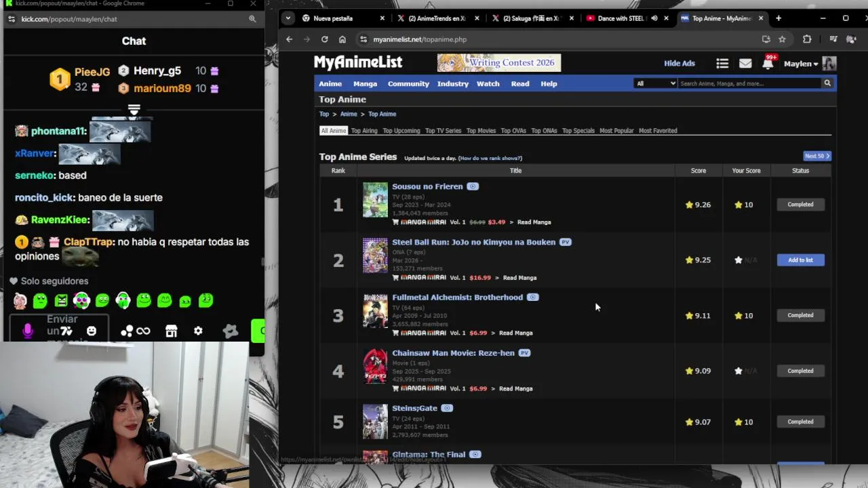Screen dimensions: 868x488
Task: Click the channel points bubbles icon in chat
Action: point(127,331)
